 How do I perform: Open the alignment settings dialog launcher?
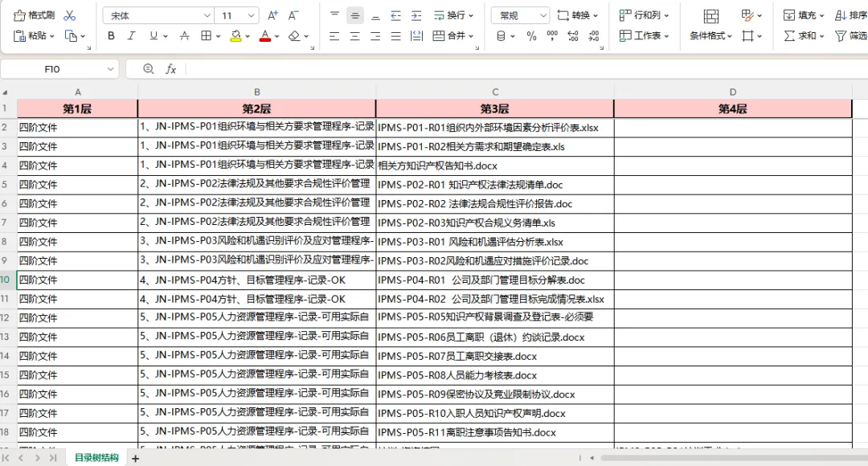pyautogui.click(x=477, y=48)
